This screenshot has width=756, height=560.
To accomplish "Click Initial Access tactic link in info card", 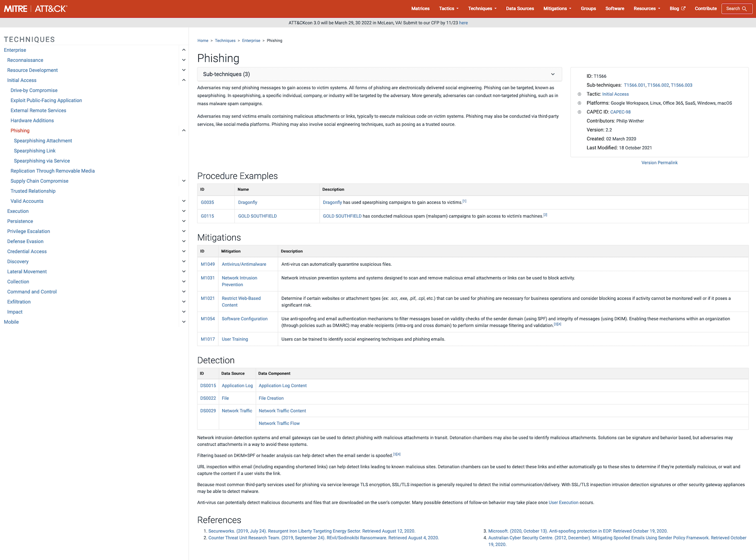I will pos(615,94).
